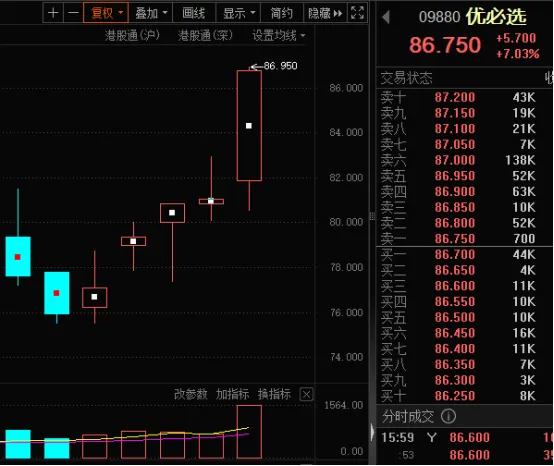Zoom in chart with plus button
Image resolution: width=554 pixels, height=466 pixels.
coord(53,13)
